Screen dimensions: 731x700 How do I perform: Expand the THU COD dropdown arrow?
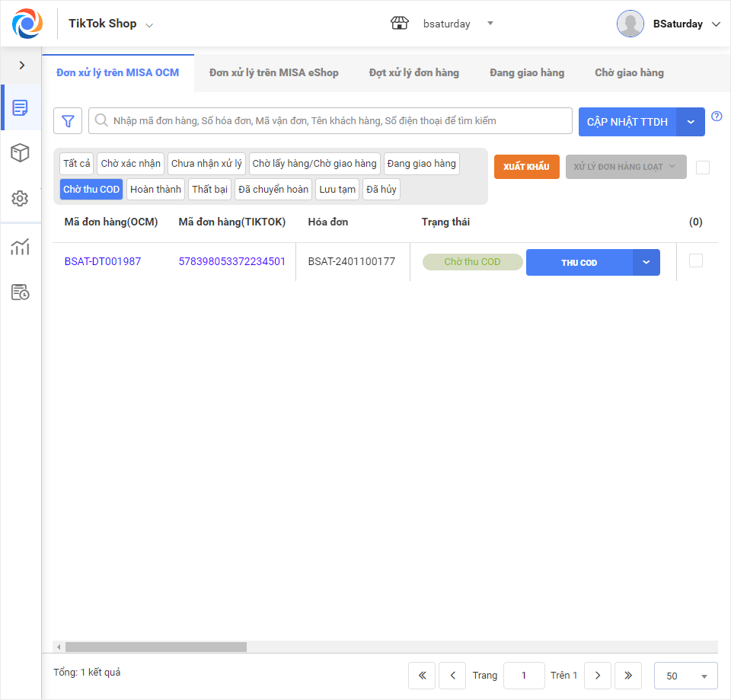coord(646,263)
